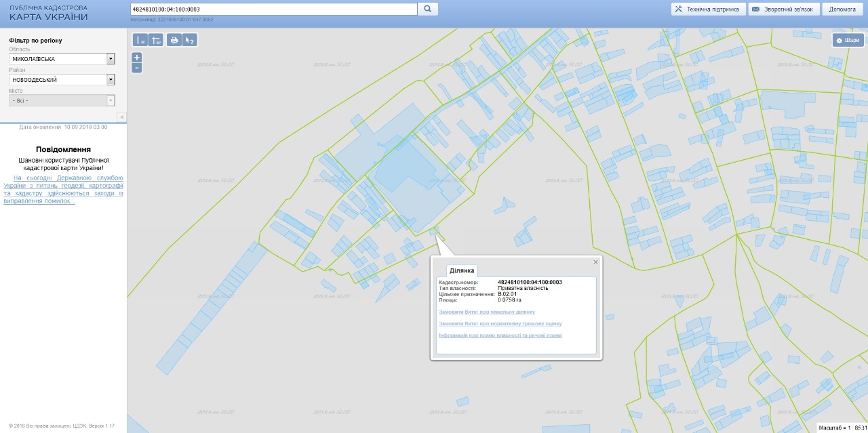The width and height of the screenshot is (868, 433).
Task: Open the Шари layers panel
Action: [x=848, y=40]
